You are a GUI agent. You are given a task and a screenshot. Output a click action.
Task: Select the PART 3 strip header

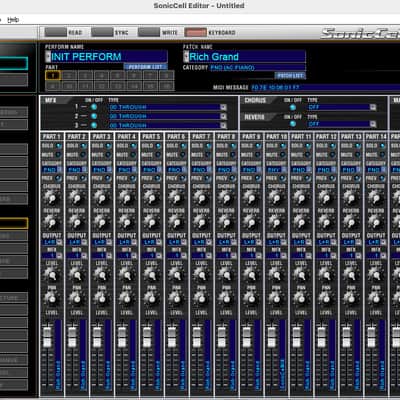pos(101,137)
